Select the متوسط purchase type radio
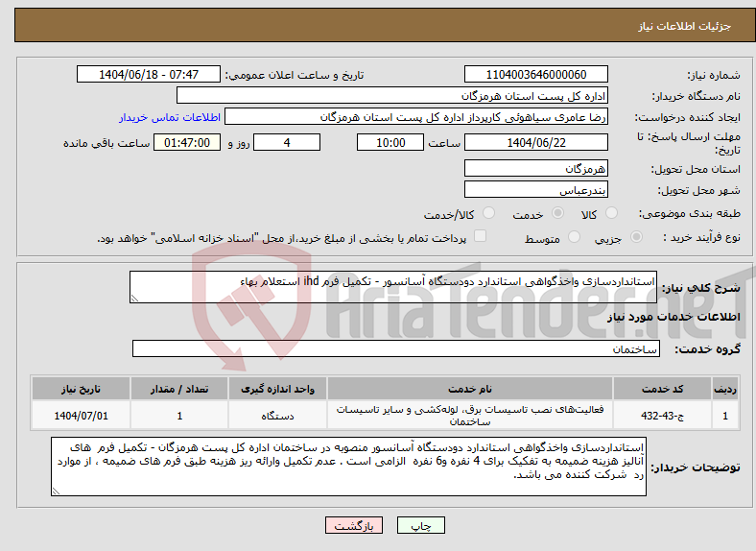This screenshot has height=551, width=756. (x=574, y=237)
